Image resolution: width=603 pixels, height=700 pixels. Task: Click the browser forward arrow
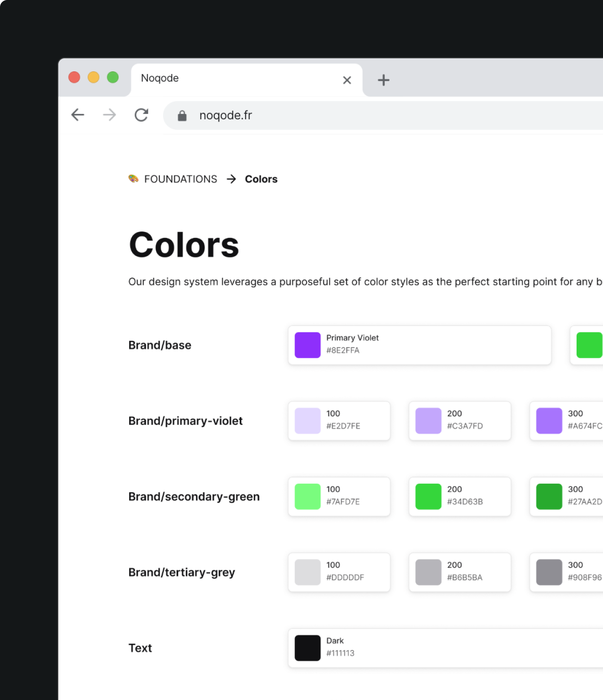pos(109,115)
